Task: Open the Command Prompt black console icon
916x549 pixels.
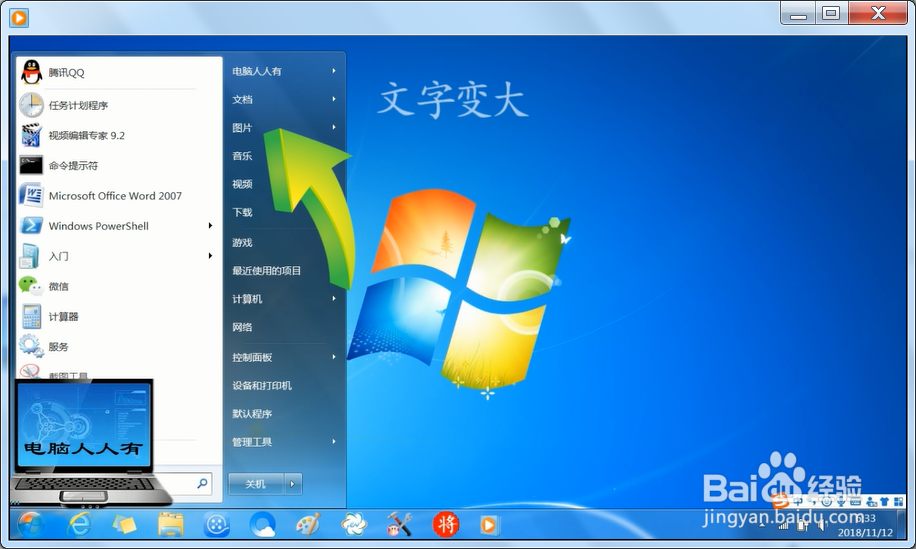Action: (31, 165)
